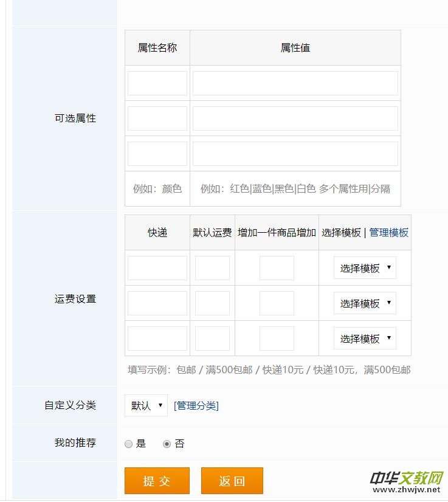Open the 管理模板 link
Viewport: 448px width, 502px height.
tap(389, 233)
